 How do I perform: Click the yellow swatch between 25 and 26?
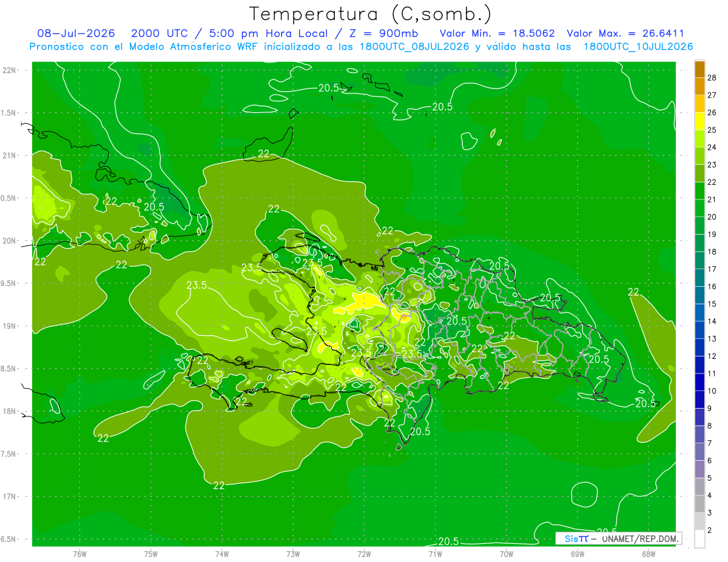click(x=699, y=121)
